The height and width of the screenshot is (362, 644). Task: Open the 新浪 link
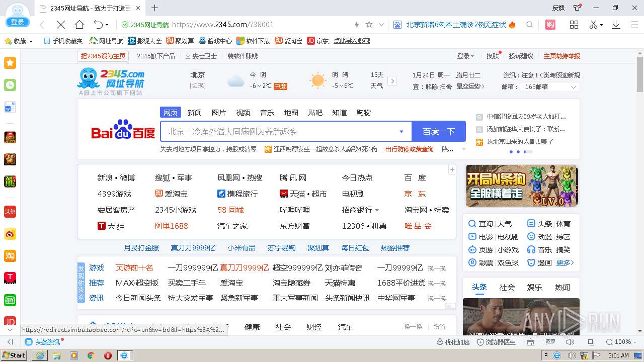click(x=105, y=177)
